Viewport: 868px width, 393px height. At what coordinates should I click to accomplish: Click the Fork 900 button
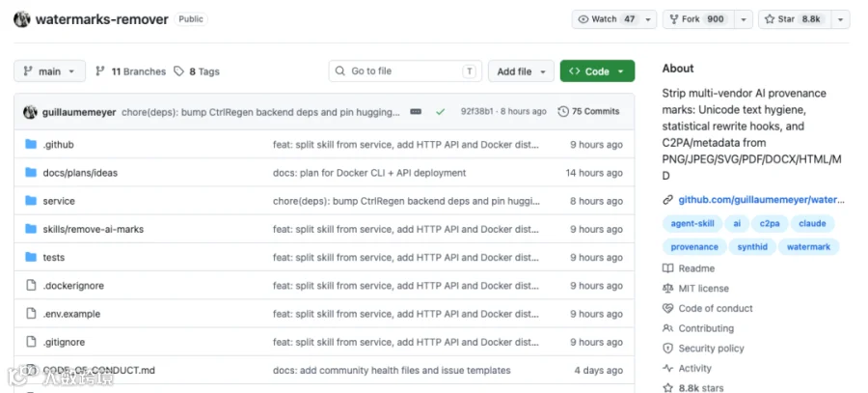(x=697, y=19)
